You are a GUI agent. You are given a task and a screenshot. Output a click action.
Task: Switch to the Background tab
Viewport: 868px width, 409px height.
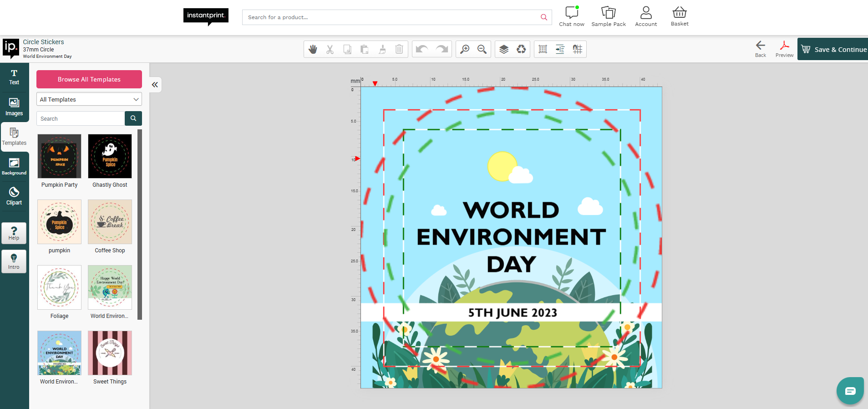pos(14,167)
